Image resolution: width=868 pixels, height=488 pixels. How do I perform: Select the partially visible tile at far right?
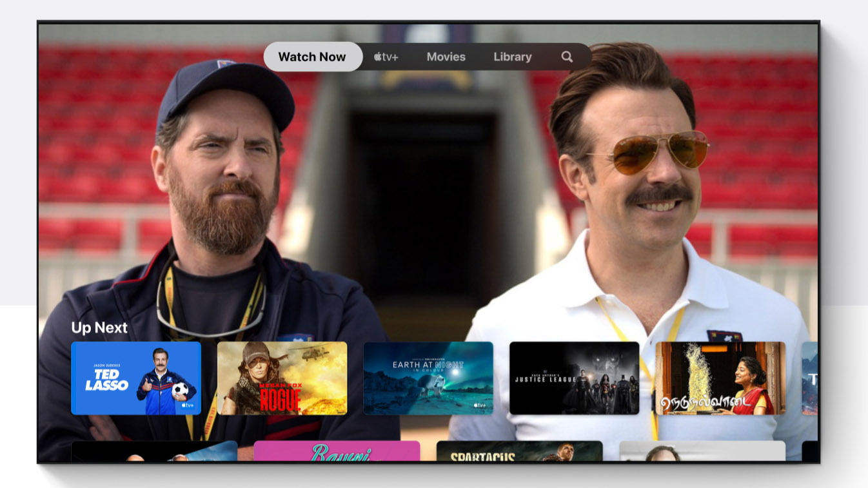click(809, 378)
